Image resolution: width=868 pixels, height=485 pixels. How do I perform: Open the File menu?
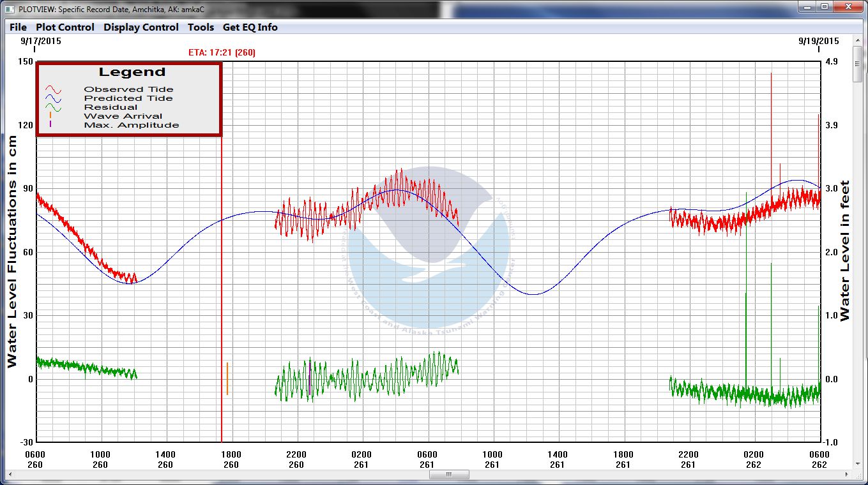tap(18, 27)
